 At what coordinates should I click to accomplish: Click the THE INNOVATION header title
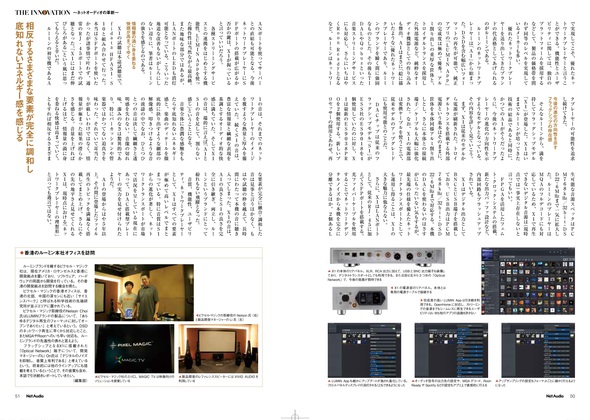tap(43, 12)
